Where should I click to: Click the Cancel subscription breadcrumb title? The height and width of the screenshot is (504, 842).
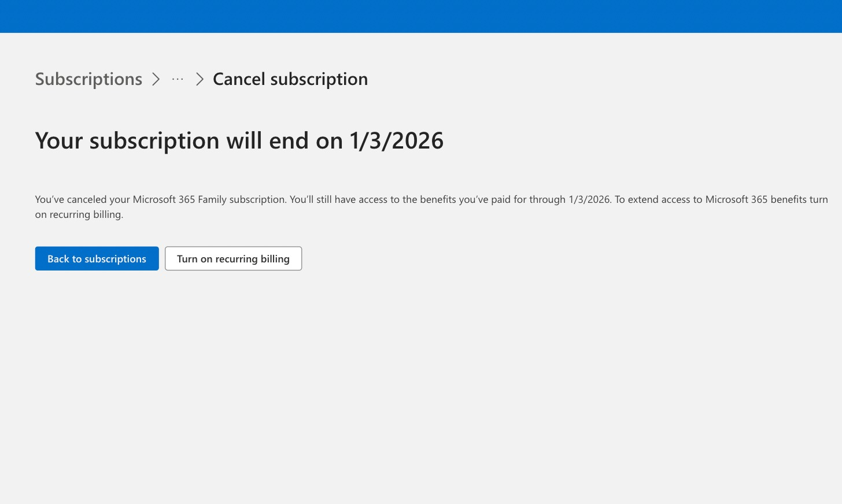290,79
